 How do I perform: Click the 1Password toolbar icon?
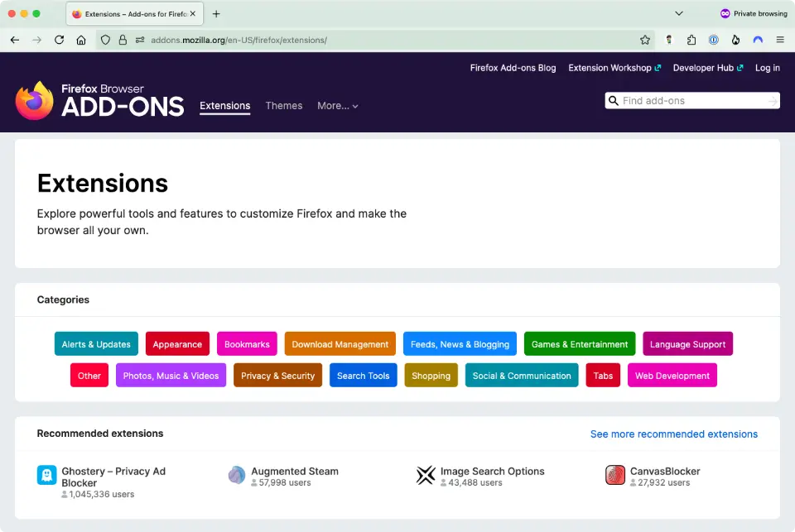coord(714,40)
